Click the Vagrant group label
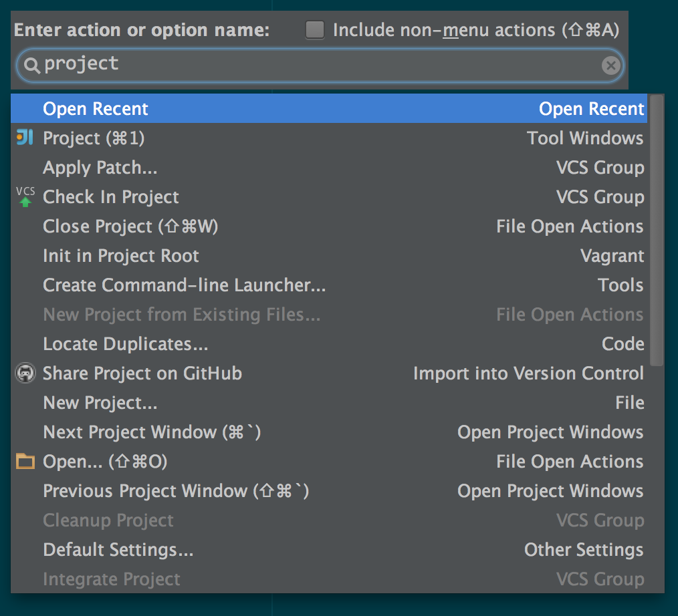The width and height of the screenshot is (678, 616). [612, 256]
